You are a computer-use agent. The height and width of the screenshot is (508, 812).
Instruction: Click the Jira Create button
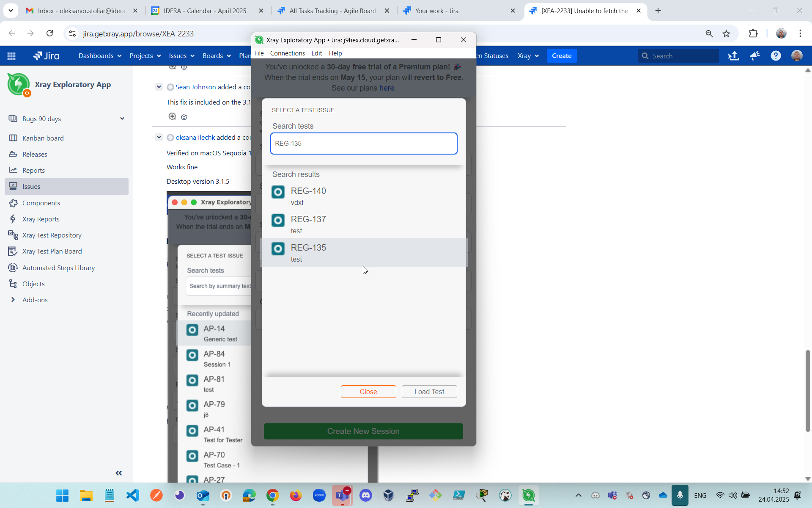click(562, 56)
